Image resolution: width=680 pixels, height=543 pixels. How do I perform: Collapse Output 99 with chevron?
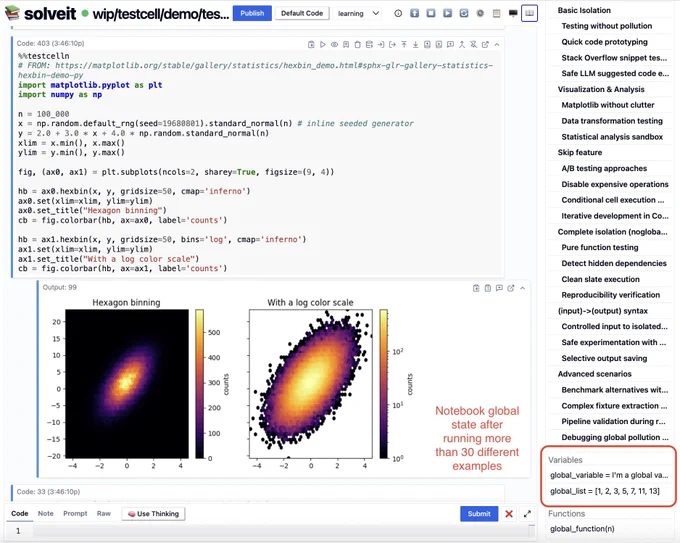pyautogui.click(x=523, y=288)
